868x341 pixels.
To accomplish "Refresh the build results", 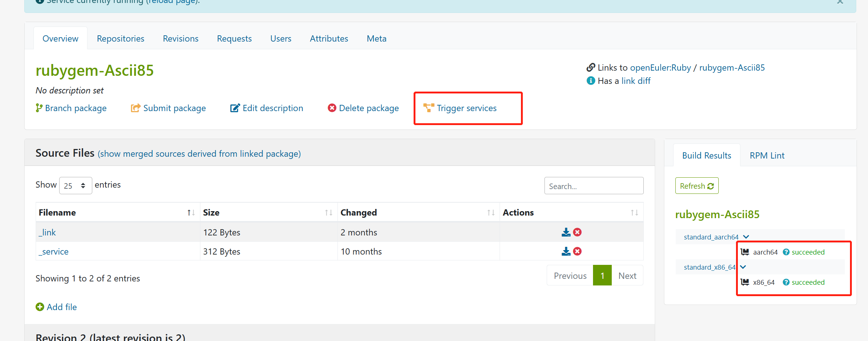I will [697, 186].
